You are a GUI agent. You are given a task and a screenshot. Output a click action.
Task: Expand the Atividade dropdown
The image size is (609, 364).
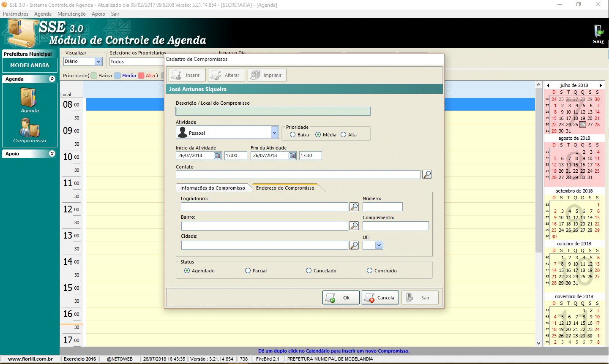pyautogui.click(x=274, y=133)
